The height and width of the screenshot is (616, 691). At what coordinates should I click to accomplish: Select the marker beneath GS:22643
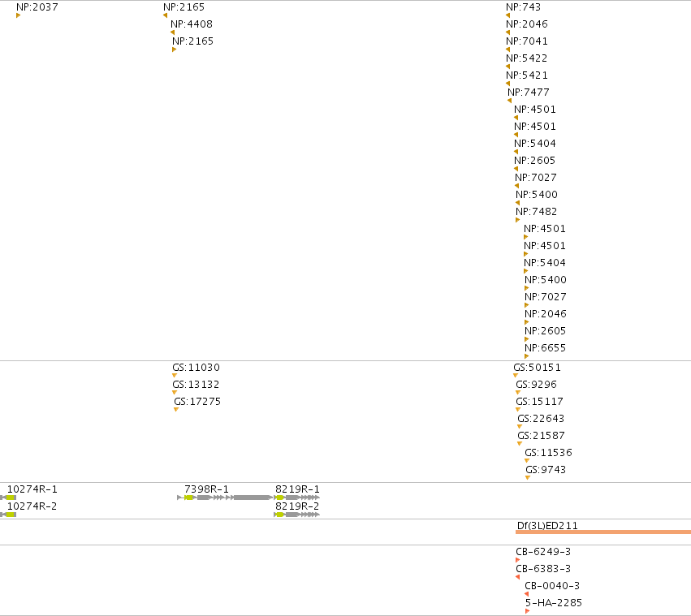(520, 427)
